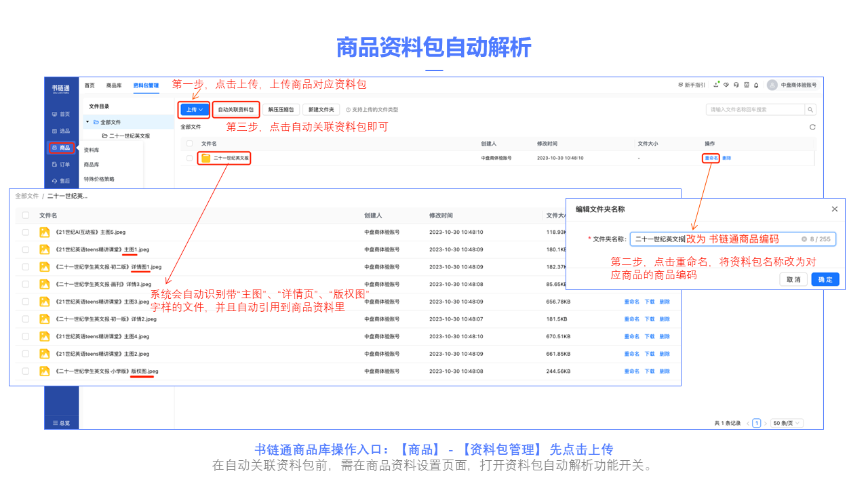This screenshot has width=868, height=488.
Task: Open the 中盘商体验账号 account name in header
Action: tap(799, 85)
